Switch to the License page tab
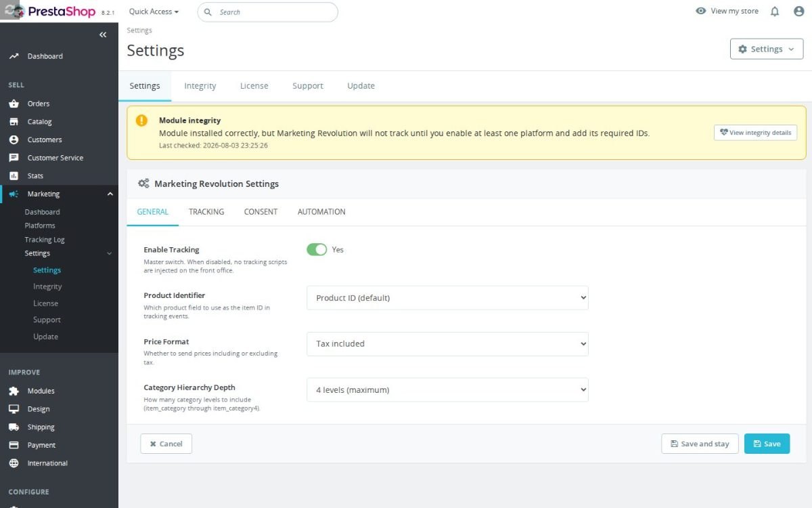The image size is (812, 508). tap(254, 86)
